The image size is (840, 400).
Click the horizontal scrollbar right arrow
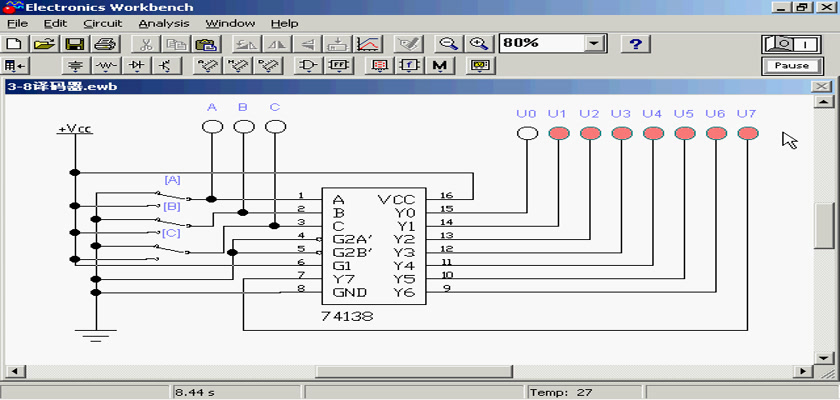point(802,371)
